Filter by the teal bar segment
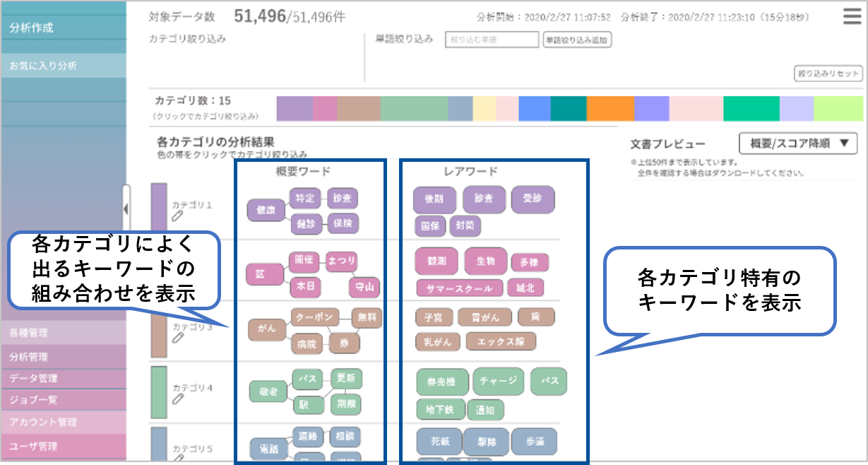This screenshot has height=465, width=868. tap(569, 109)
